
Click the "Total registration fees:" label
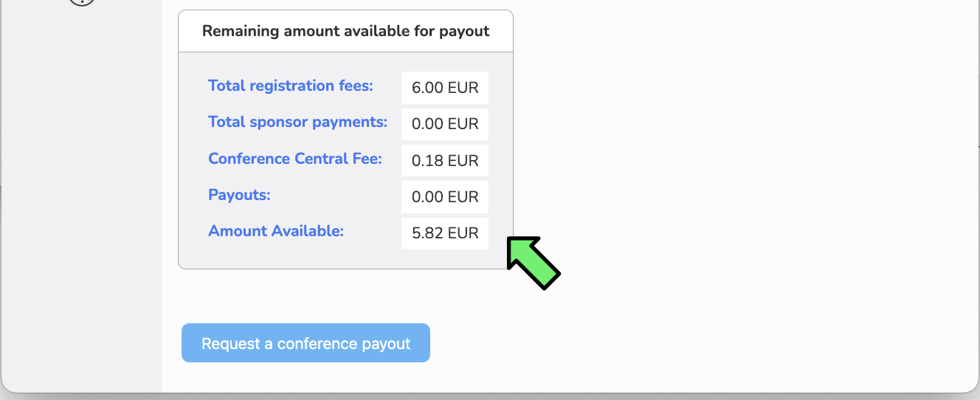tap(291, 86)
